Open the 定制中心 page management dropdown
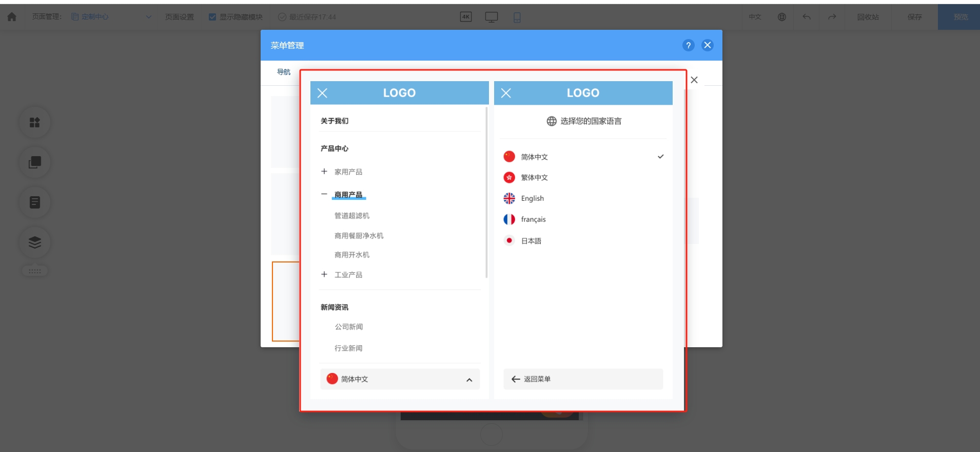The image size is (980, 452). click(111, 17)
